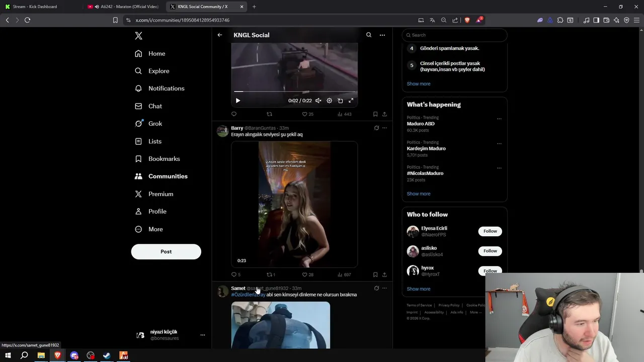The width and height of the screenshot is (644, 362).
Task: Switch to Stream - Kick Dashboard tab
Action: 41,7
